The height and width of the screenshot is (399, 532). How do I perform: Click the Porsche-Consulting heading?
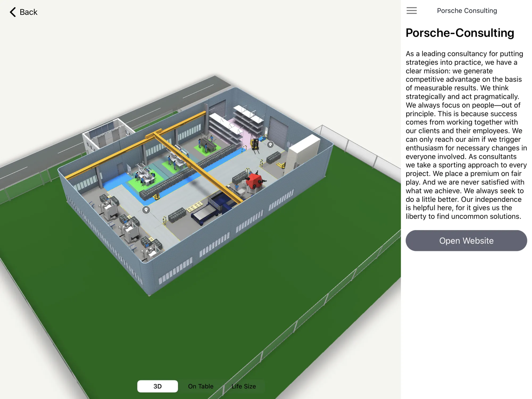tap(460, 33)
